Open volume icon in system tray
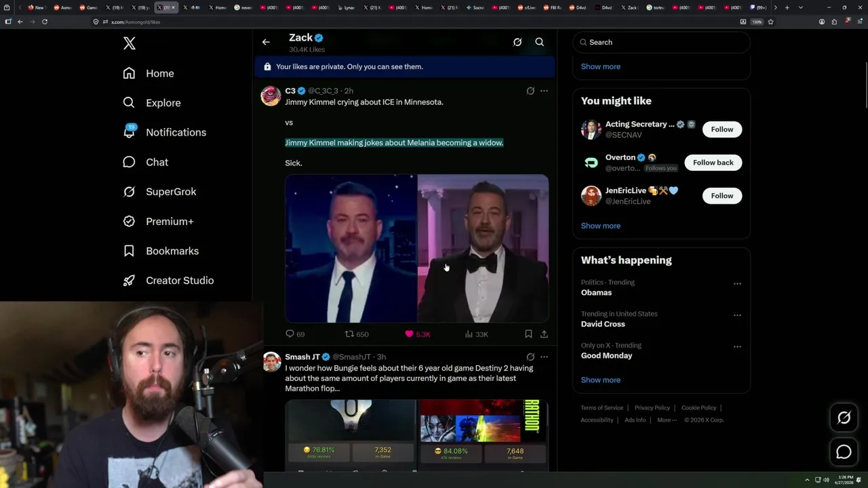 click(x=826, y=480)
